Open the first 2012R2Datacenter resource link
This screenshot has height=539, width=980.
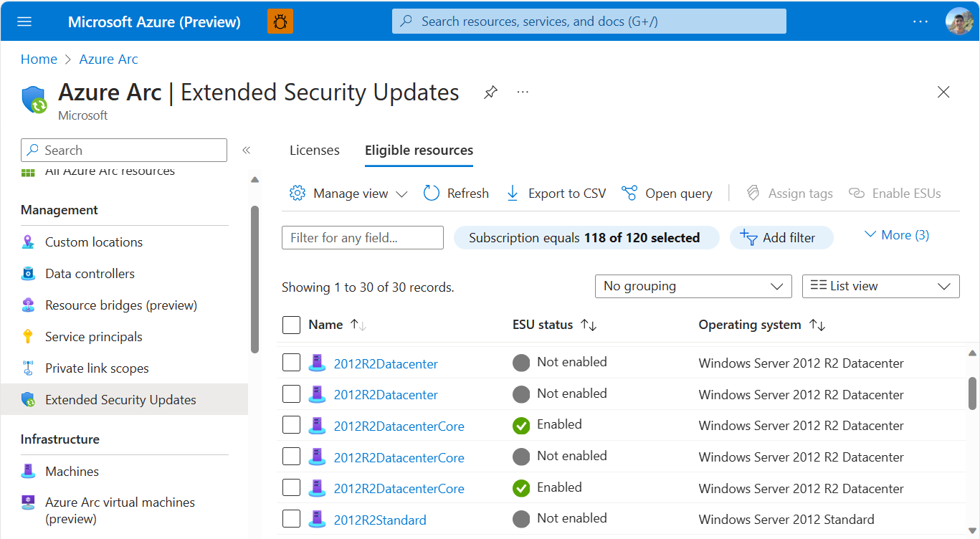386,364
